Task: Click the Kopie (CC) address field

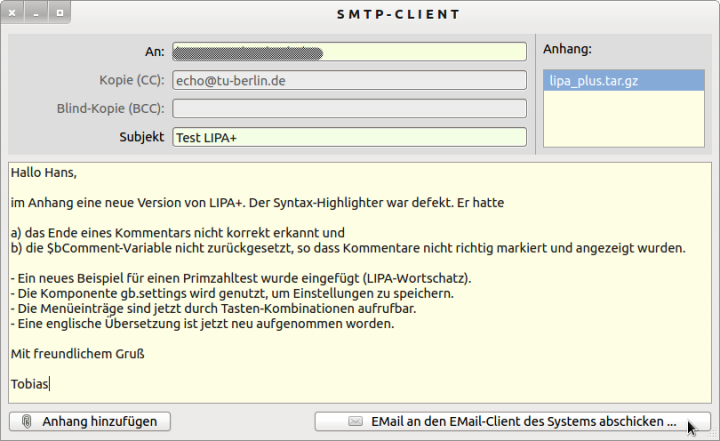Action: point(349,80)
